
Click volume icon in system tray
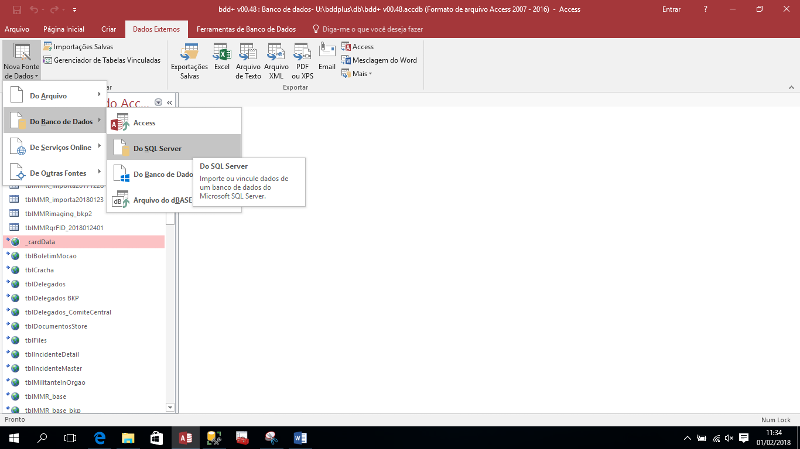click(730, 438)
